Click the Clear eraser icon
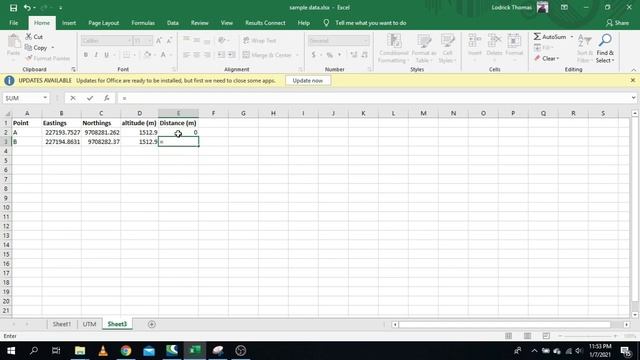 537,58
